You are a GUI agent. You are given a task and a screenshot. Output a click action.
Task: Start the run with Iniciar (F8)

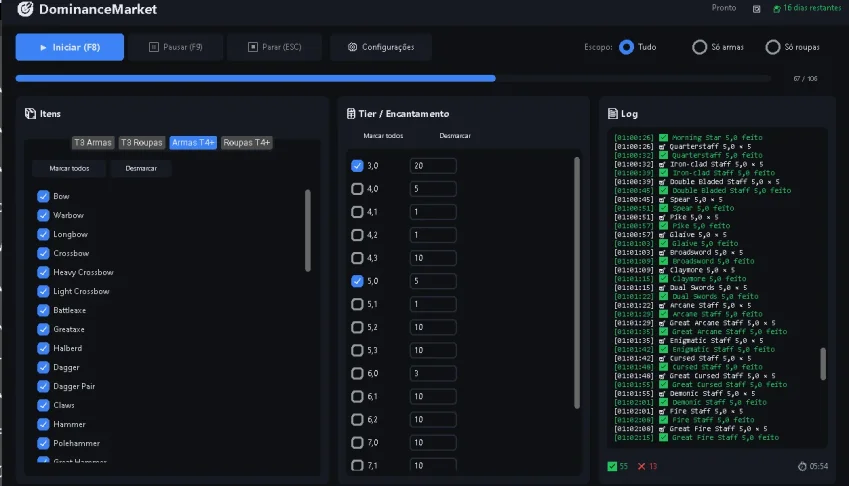tap(70, 47)
